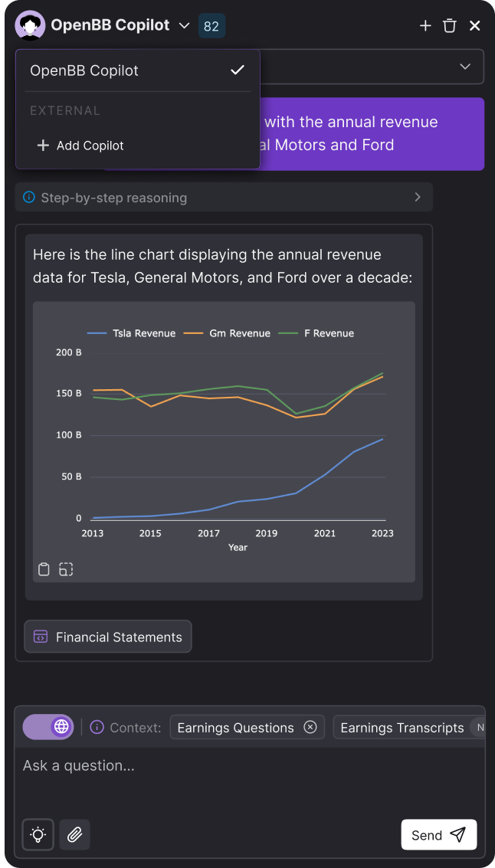
Task: Open the Financial Statements widget button
Action: (x=108, y=637)
